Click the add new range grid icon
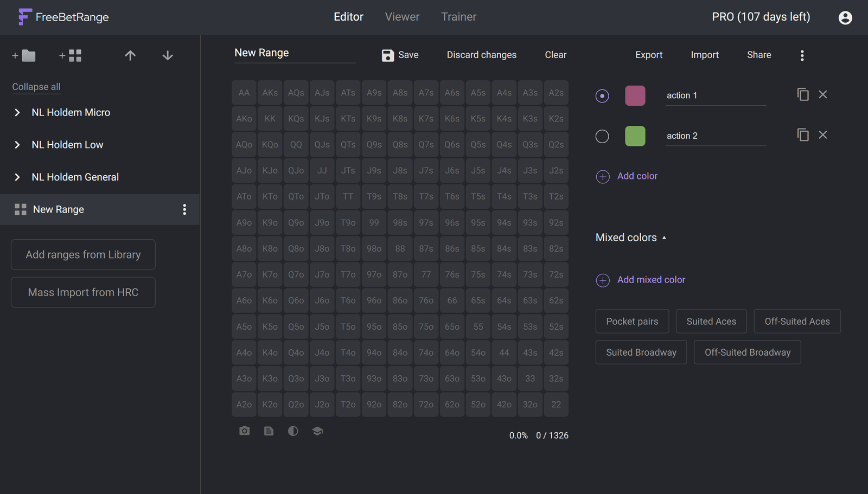Image resolution: width=868 pixels, height=494 pixels. coord(71,55)
